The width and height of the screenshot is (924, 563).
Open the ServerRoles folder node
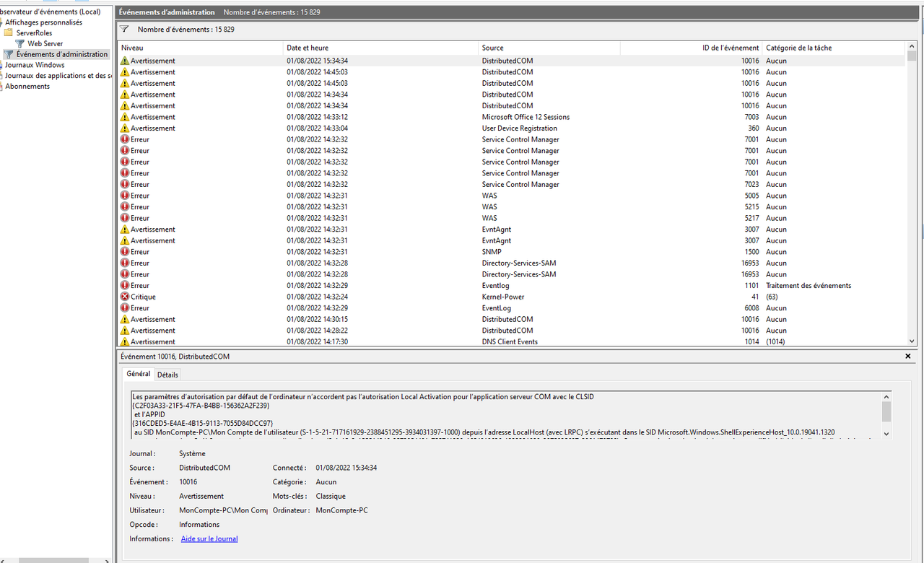(34, 33)
